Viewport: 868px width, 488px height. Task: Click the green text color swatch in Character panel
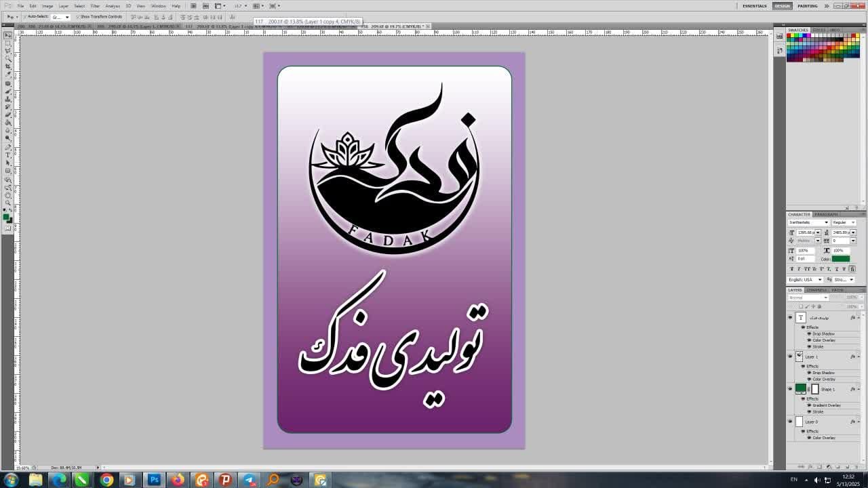coord(841,259)
